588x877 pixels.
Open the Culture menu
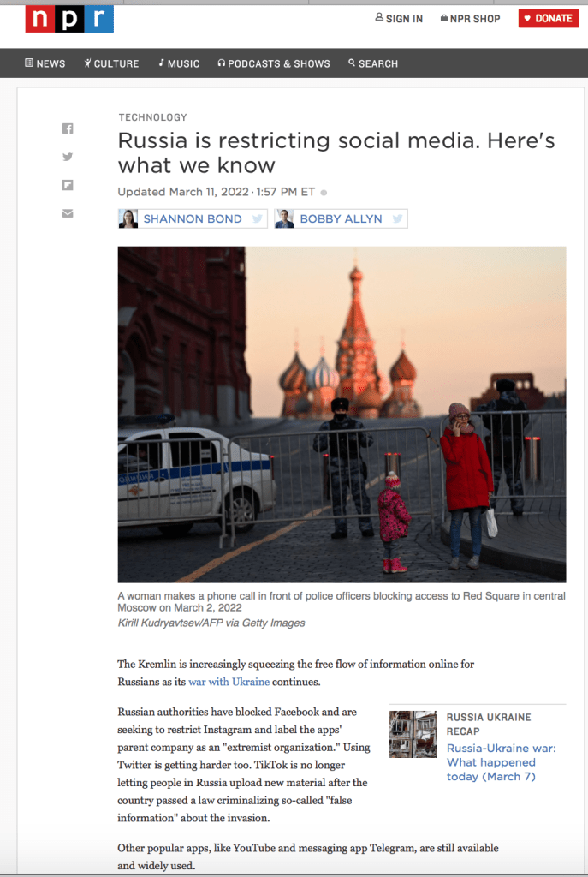(x=111, y=63)
